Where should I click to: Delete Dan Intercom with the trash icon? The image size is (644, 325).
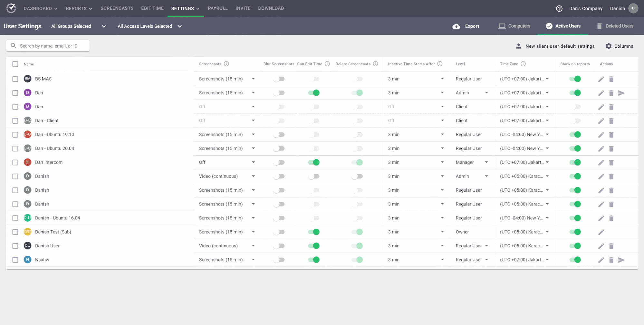(611, 162)
